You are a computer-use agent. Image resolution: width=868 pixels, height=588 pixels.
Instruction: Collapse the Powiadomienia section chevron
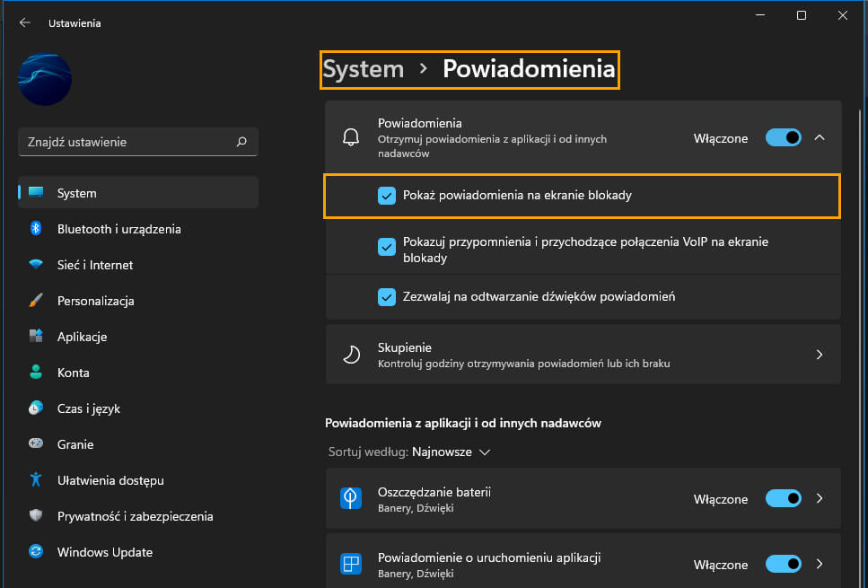click(x=820, y=137)
